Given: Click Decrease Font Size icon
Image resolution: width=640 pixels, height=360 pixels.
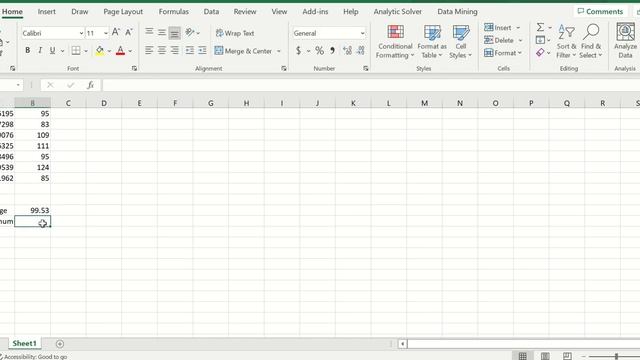Looking at the screenshot, I should click(x=129, y=32).
